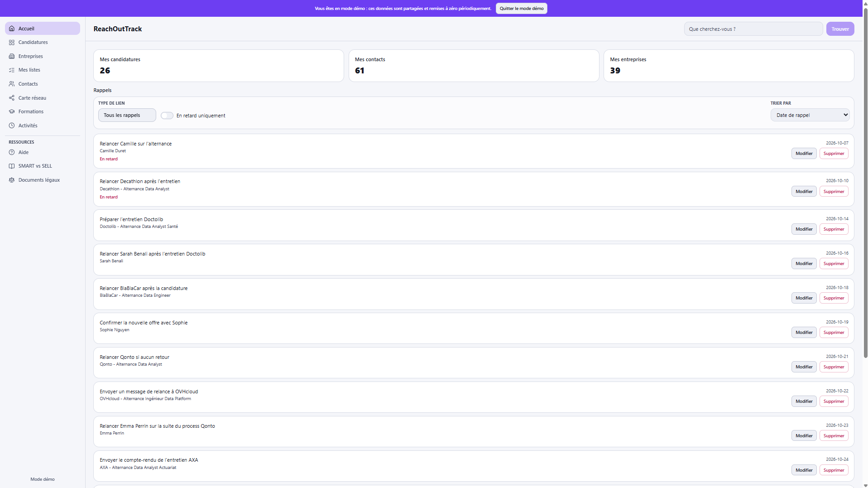Expand the Trier par Date de rappel dropdown
The image size is (868, 488).
click(x=810, y=115)
